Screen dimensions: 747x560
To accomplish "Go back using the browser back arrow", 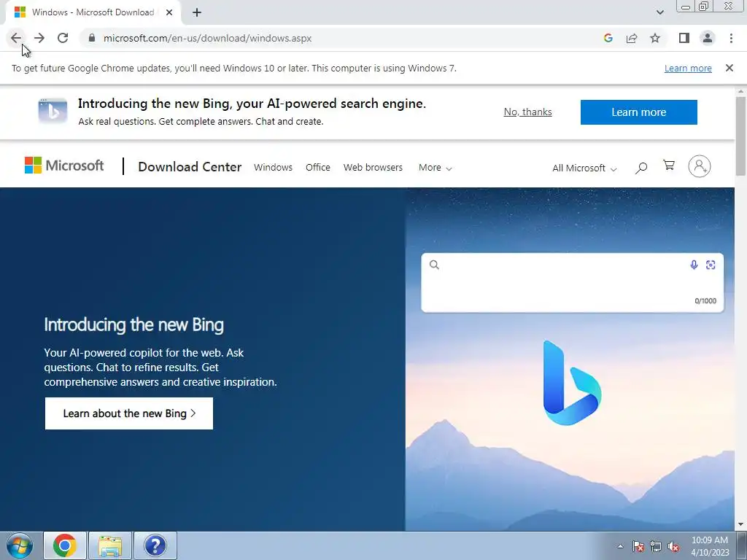I will [16, 38].
